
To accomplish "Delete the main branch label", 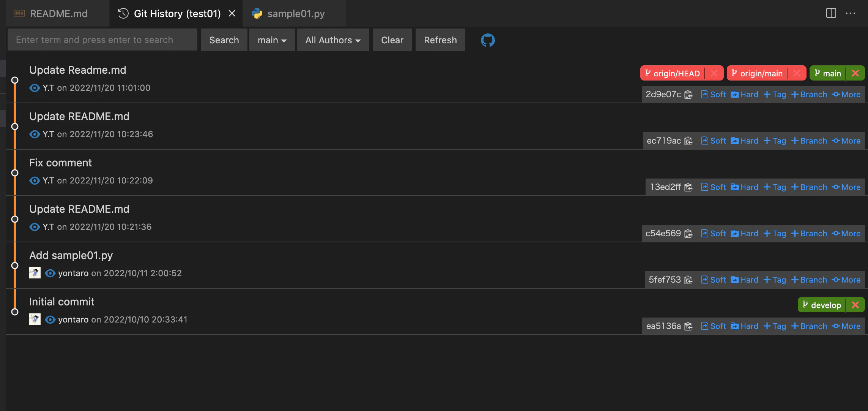I will coord(855,73).
